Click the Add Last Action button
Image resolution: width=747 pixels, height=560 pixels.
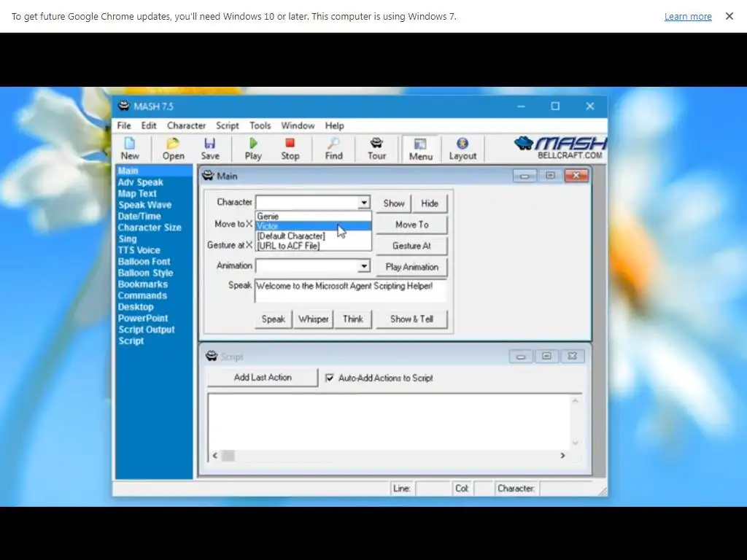coord(263,377)
